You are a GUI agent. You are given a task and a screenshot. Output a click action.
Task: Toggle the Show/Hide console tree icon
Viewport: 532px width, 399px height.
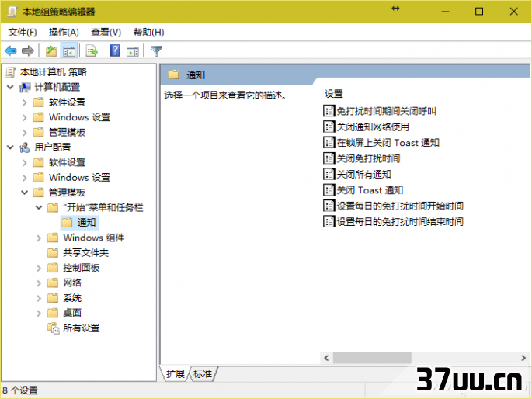(69, 51)
